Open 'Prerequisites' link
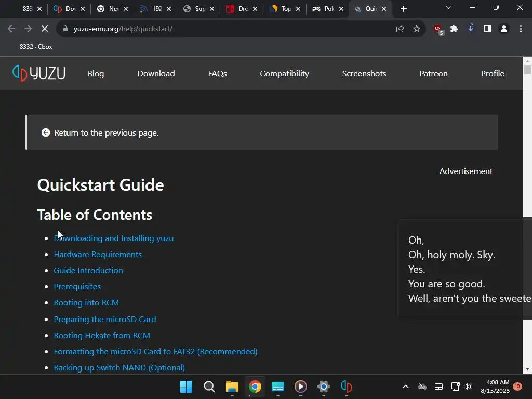This screenshot has width=532, height=399. tap(77, 286)
